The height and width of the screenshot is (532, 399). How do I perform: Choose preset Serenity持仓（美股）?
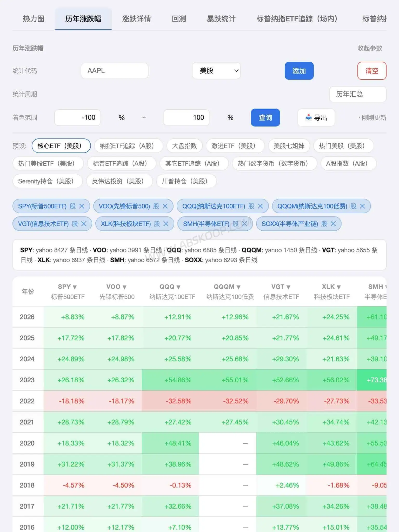point(48,181)
